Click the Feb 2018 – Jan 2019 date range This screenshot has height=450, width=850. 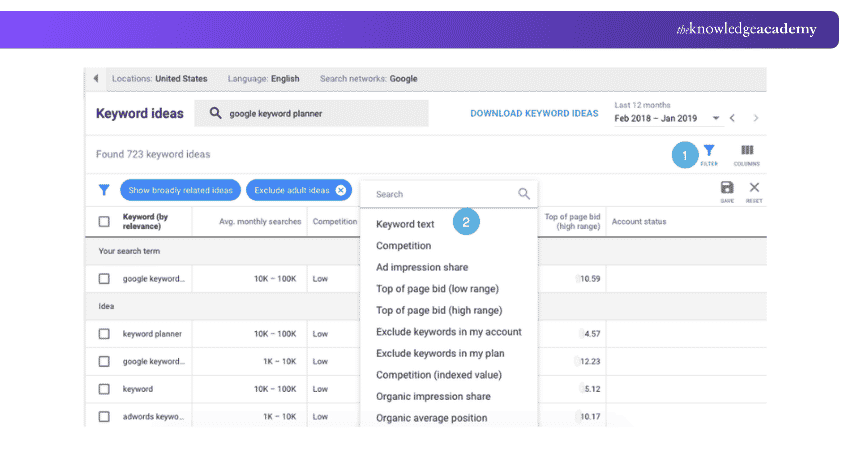tap(655, 118)
